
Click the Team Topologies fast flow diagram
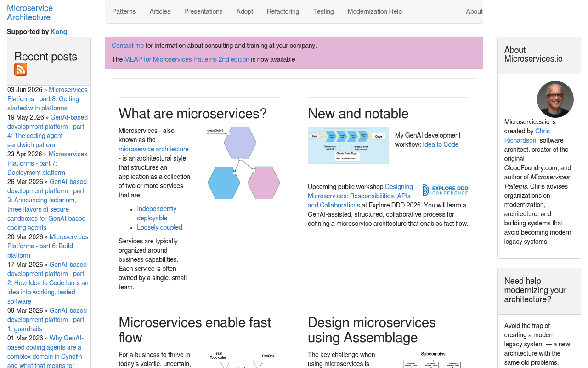242,360
